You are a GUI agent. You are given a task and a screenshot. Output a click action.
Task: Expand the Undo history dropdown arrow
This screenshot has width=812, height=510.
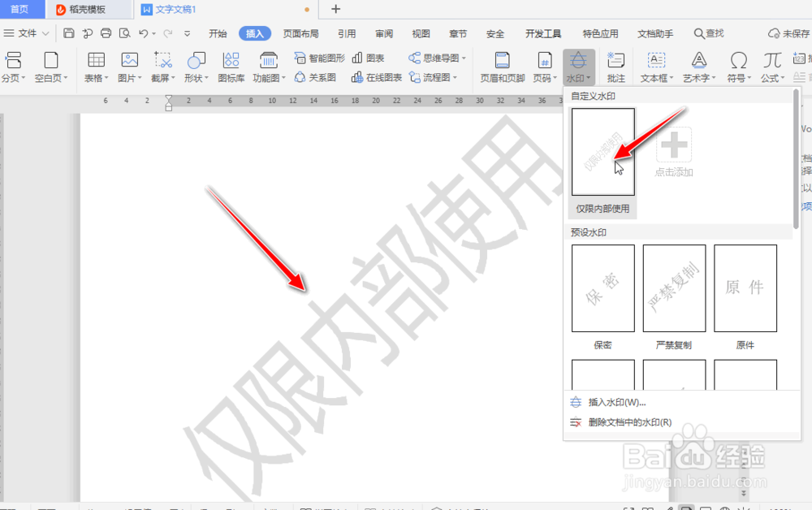coord(153,33)
